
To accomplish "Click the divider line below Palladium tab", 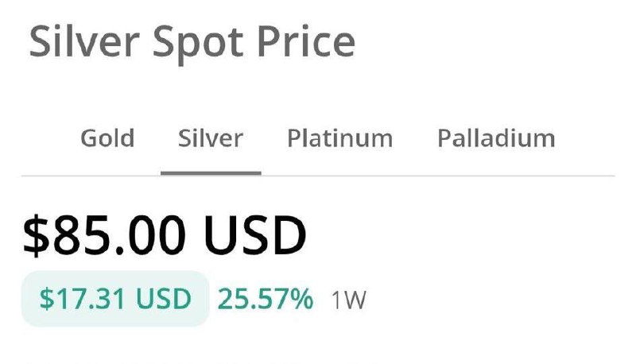I will [496, 175].
